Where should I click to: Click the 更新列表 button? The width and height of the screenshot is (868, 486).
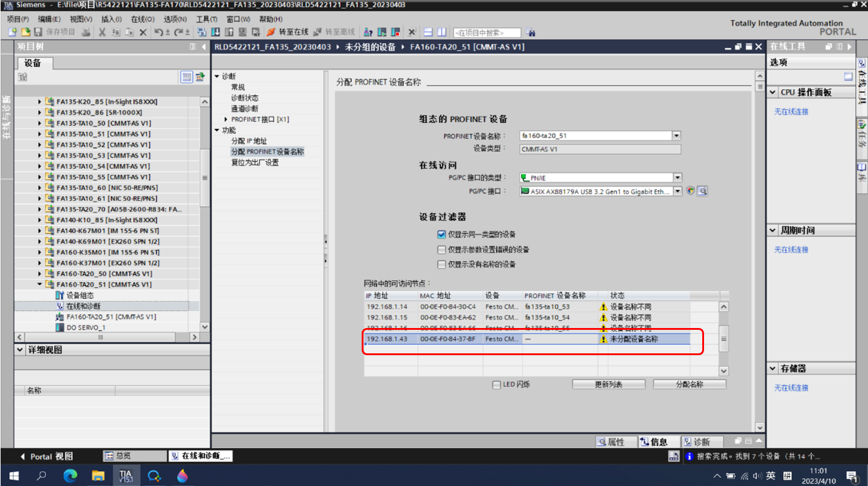point(608,385)
